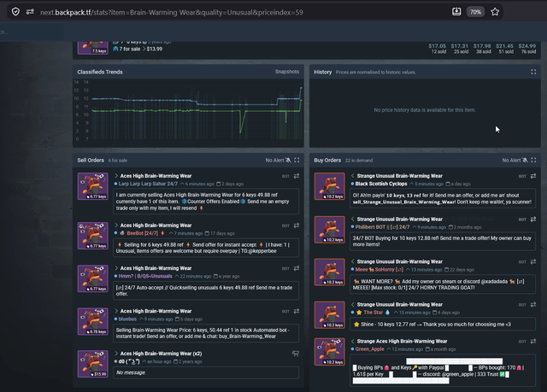Click trade offer icon on bluebus listing
The height and width of the screenshot is (392, 547).
(297, 311)
